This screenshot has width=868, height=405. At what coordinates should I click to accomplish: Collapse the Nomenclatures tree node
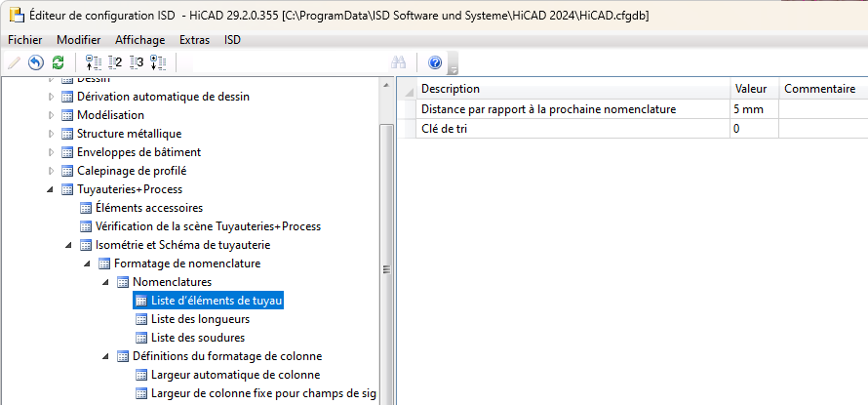[x=106, y=282]
